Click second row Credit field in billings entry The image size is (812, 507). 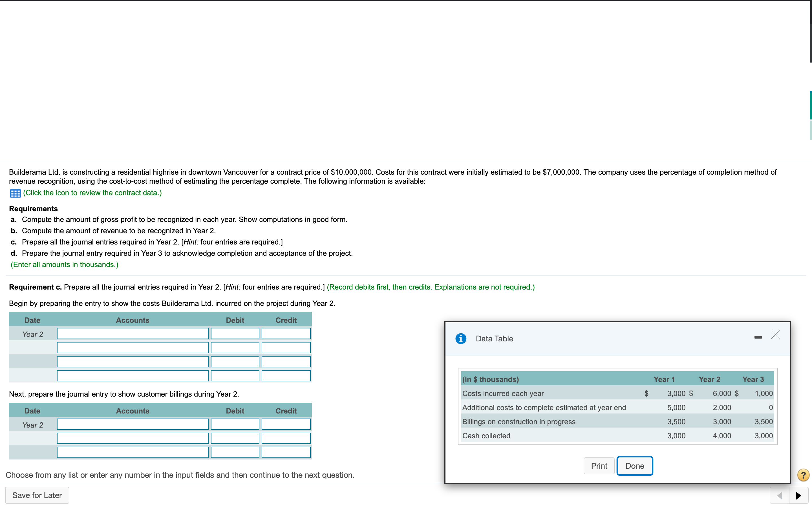coord(286,438)
